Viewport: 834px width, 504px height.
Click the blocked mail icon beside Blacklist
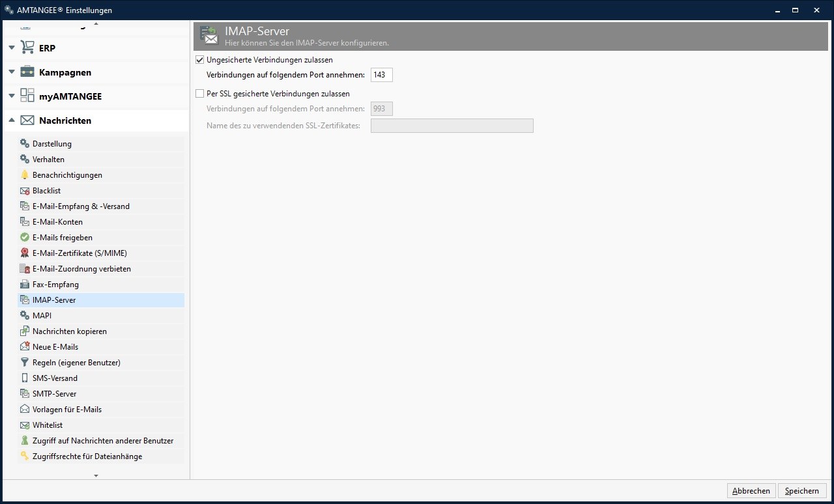(x=25, y=191)
